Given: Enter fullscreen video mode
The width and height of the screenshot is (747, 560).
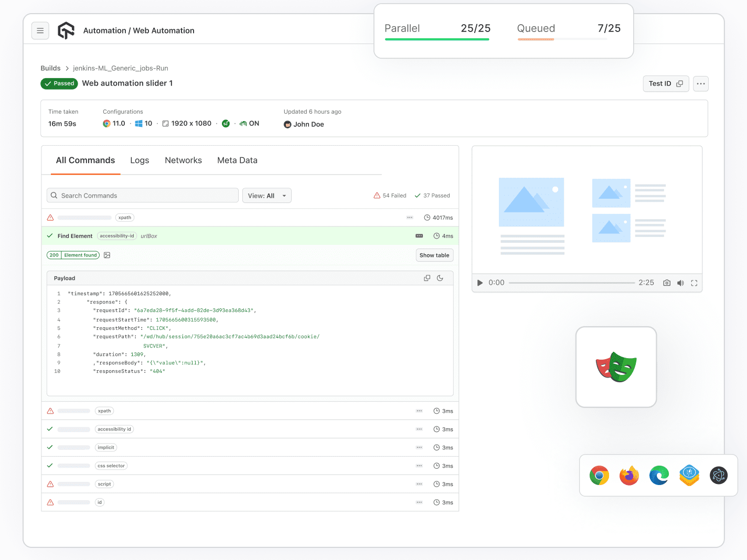Looking at the screenshot, I should (694, 283).
